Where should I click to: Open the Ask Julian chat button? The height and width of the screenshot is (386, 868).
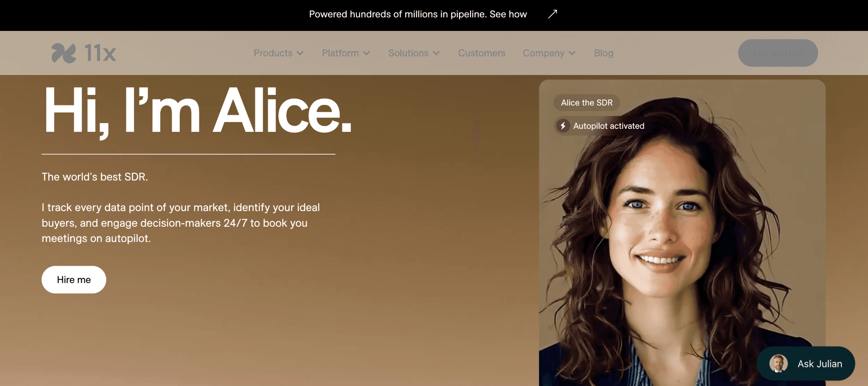[806, 364]
